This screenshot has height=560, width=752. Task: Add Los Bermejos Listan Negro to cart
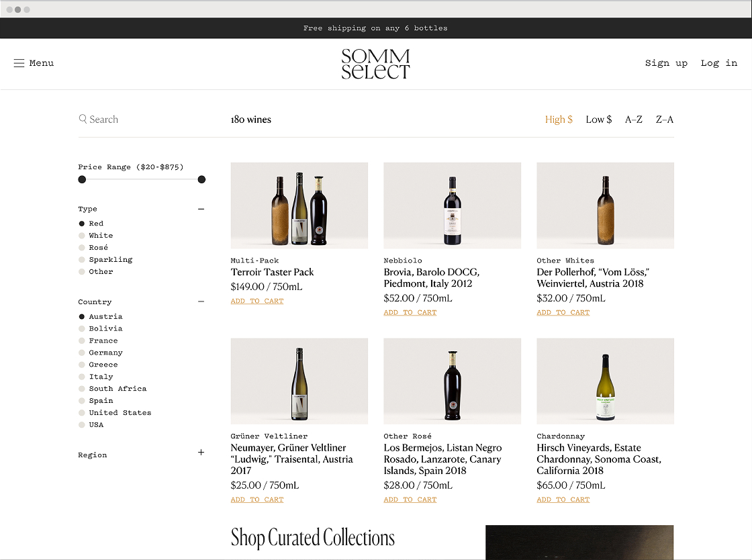(x=410, y=499)
